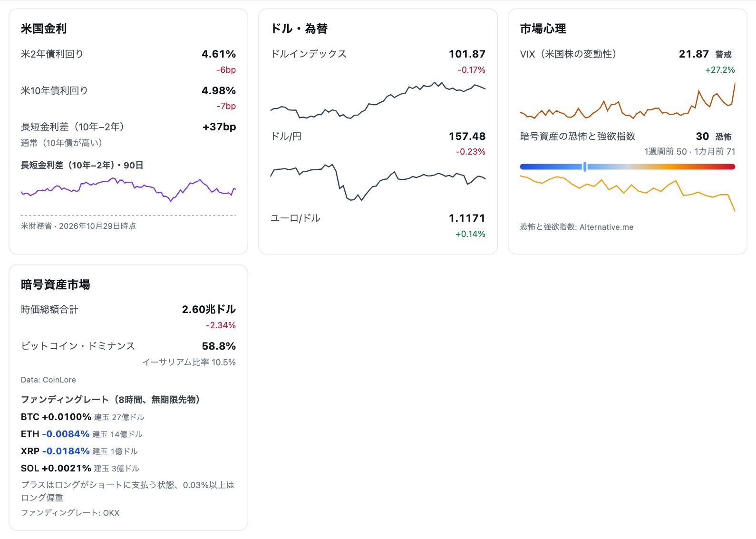Click the 1週間前 50・1カ月前 71 text
This screenshot has width=756, height=539.
[689, 151]
